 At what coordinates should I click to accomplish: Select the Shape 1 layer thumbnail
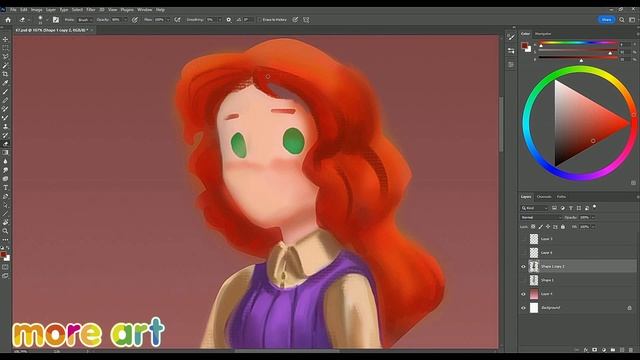click(x=534, y=280)
